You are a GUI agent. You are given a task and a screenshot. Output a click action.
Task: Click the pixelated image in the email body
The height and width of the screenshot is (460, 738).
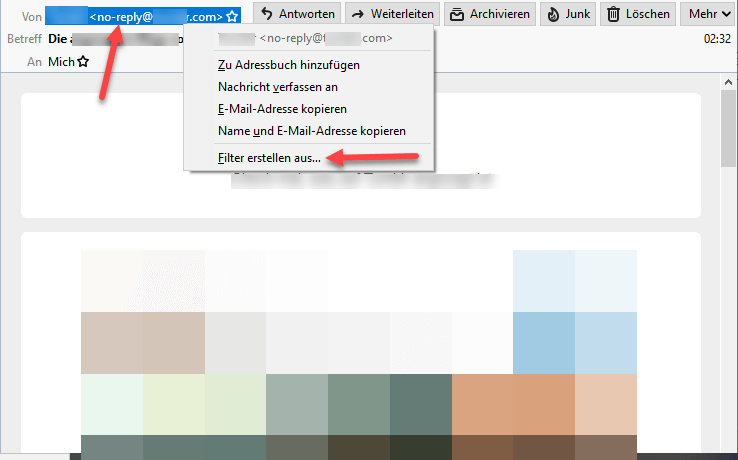pos(359,355)
